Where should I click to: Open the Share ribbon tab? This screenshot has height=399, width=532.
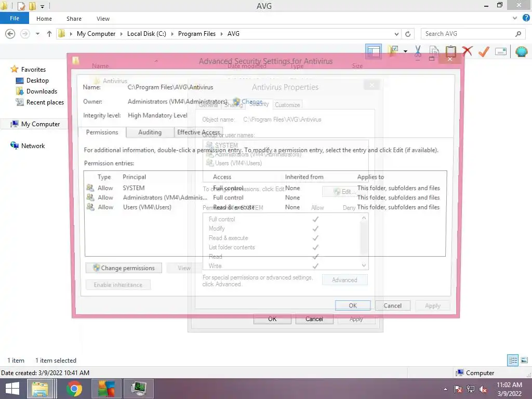[74, 19]
